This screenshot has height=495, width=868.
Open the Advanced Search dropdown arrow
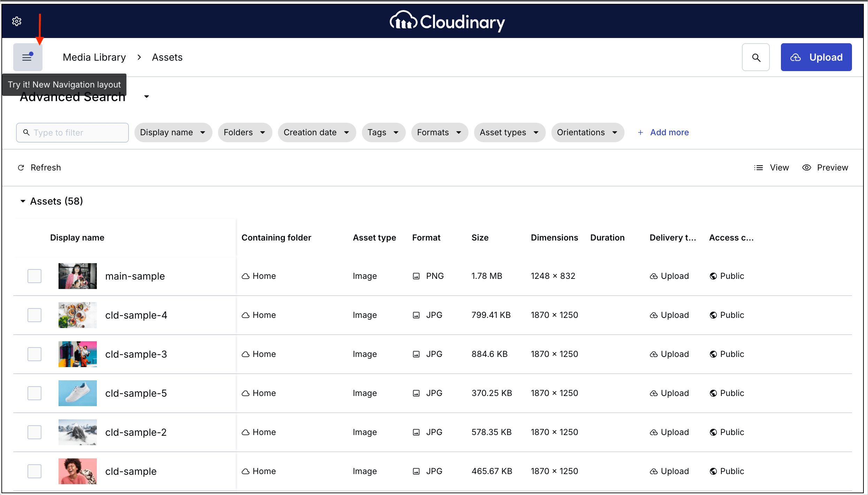coord(147,97)
